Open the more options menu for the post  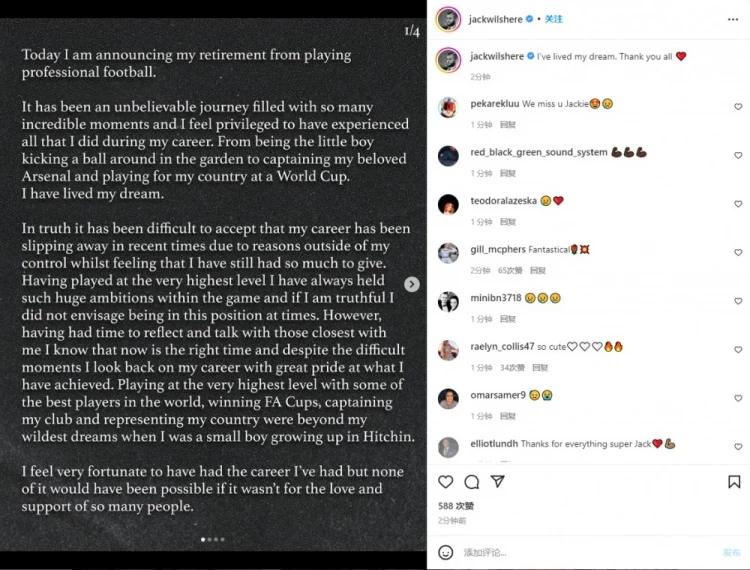pos(734,19)
